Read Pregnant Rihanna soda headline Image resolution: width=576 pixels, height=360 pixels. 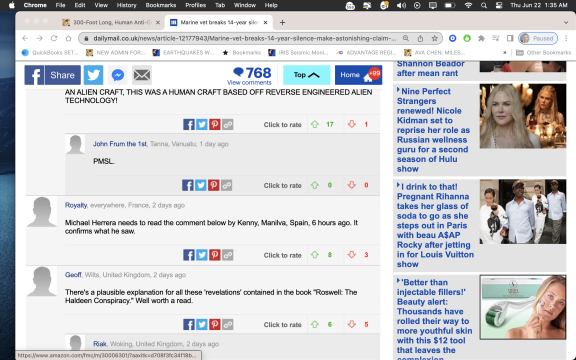pos(435,225)
